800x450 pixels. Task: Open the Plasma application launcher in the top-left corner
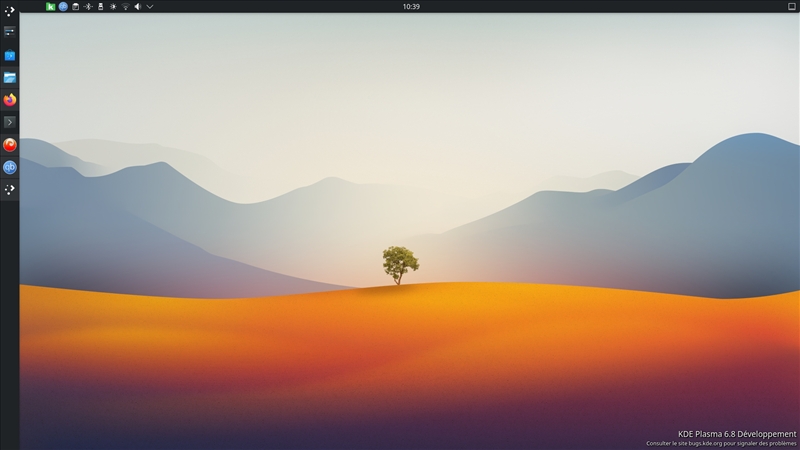10,10
